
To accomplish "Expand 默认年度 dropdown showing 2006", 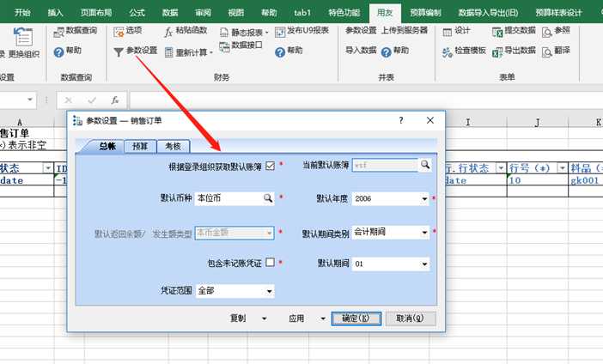I will coord(424,198).
